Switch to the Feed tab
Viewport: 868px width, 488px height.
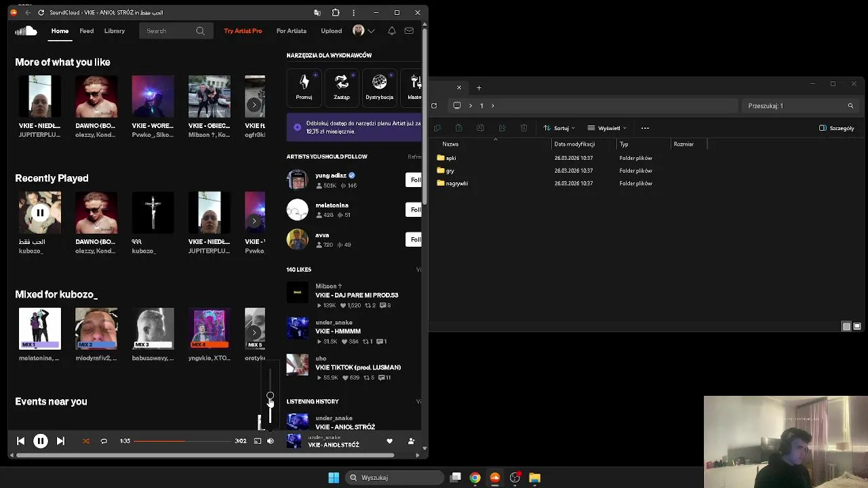tap(87, 30)
